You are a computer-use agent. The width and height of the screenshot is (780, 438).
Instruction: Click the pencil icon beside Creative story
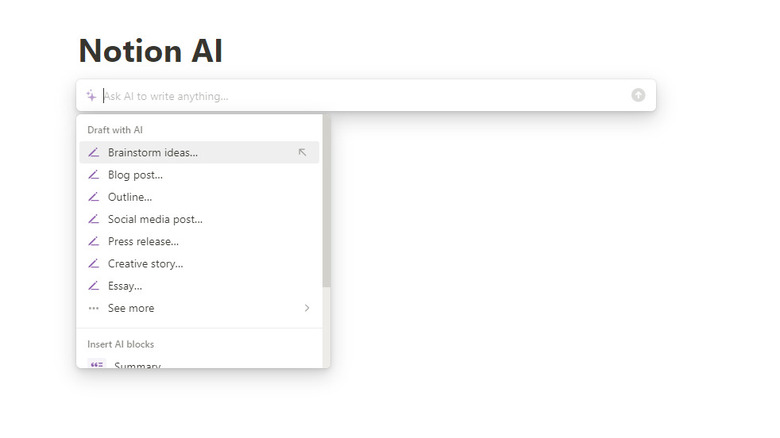pos(94,264)
